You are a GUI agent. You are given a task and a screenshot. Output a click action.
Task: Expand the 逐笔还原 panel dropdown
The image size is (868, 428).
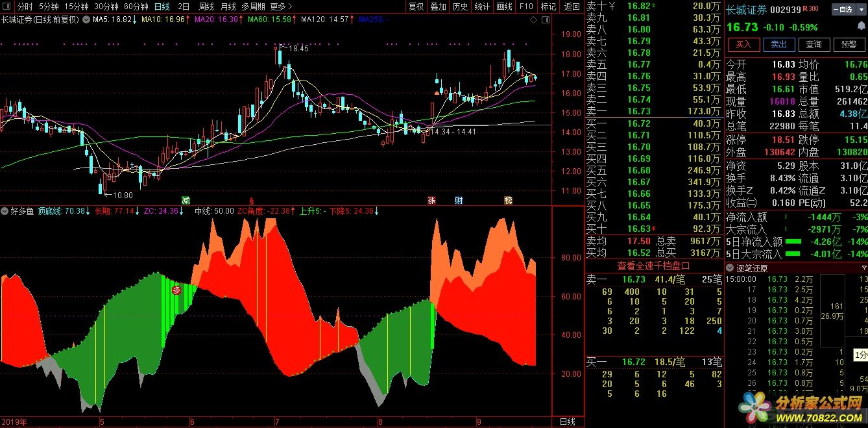click(730, 268)
